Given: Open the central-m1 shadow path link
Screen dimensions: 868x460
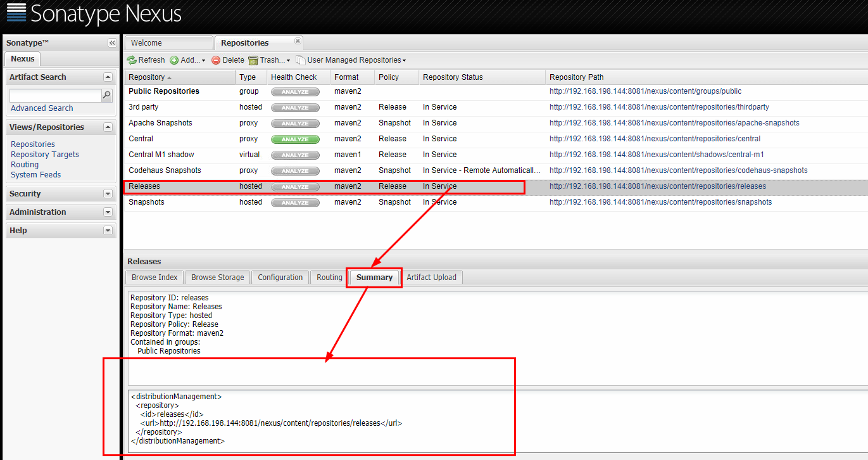Looking at the screenshot, I should pos(657,155).
